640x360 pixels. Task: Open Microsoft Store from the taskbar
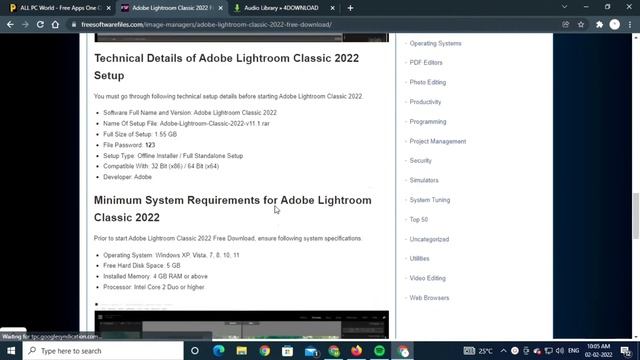[x=287, y=351]
